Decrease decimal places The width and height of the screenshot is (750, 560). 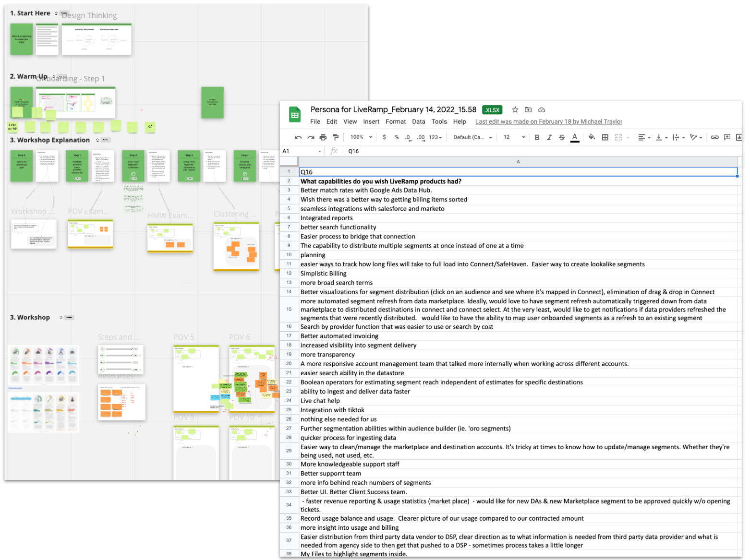point(408,137)
